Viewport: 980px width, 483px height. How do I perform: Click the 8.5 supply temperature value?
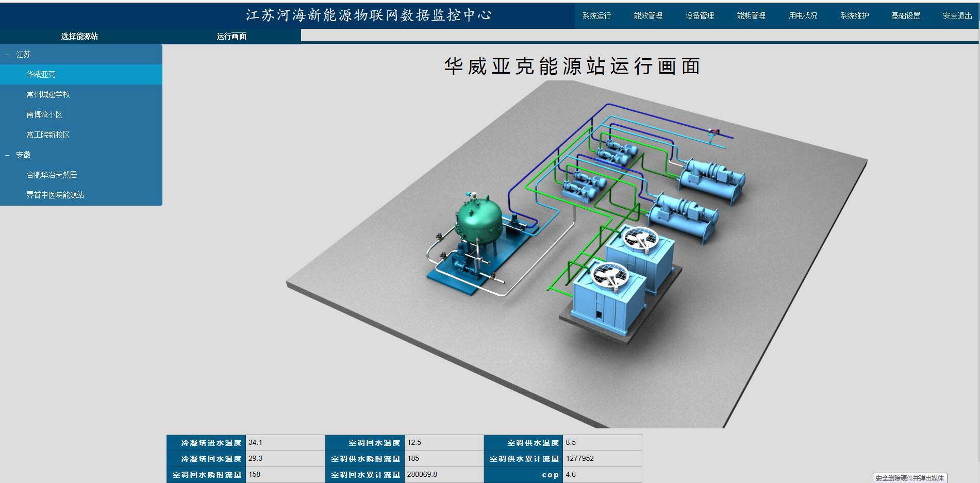pyautogui.click(x=571, y=442)
